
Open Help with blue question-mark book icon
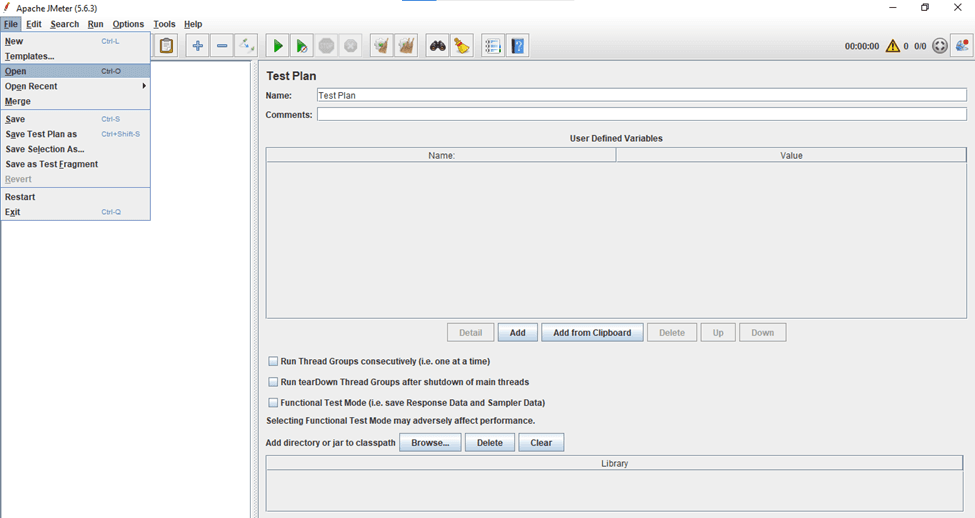click(x=517, y=45)
